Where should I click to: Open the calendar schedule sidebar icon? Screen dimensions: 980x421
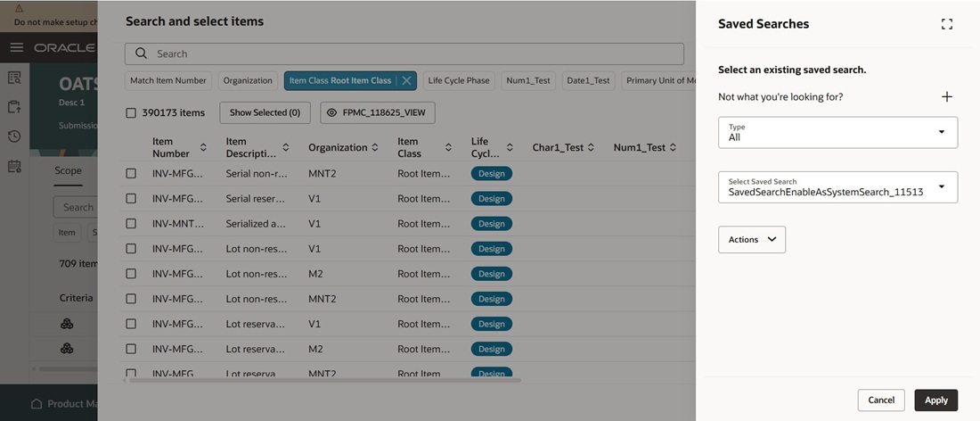14,167
